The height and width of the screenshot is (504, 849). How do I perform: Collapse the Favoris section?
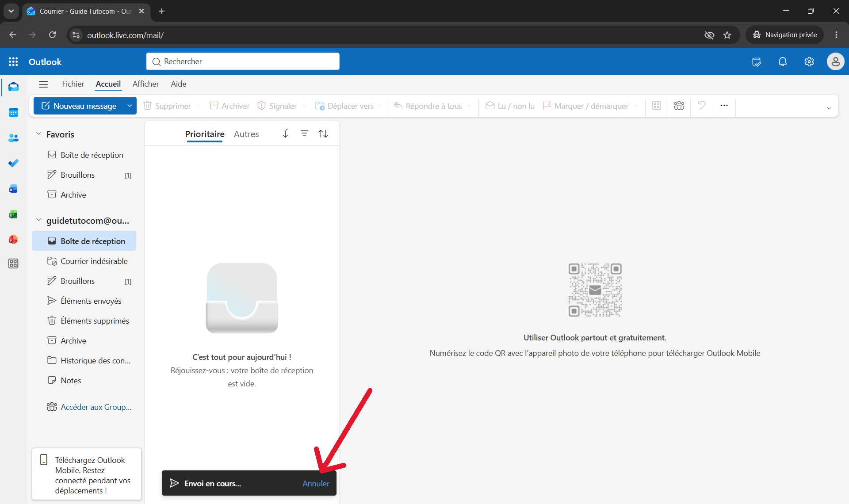click(x=38, y=134)
